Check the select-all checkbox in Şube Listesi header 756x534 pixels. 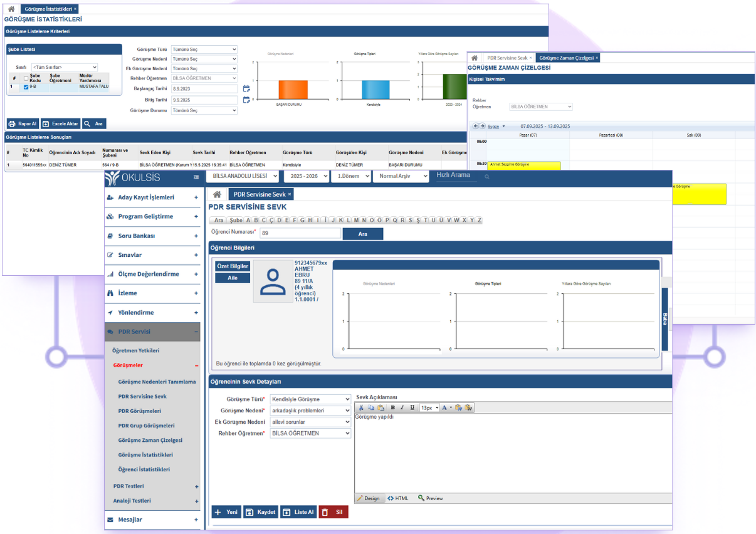point(26,78)
